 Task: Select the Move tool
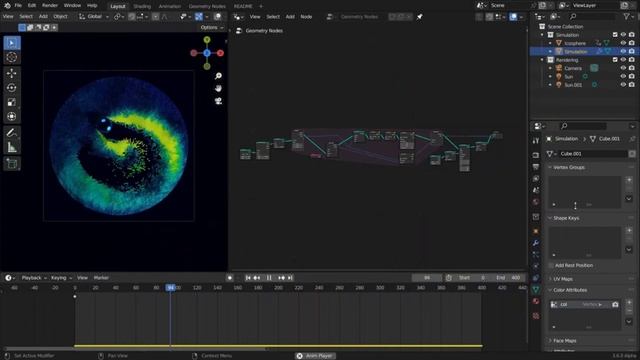point(12,73)
